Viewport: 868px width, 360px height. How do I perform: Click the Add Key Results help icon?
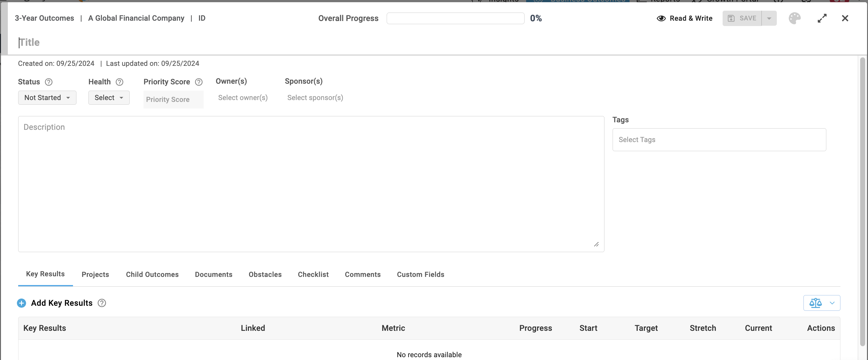point(102,303)
